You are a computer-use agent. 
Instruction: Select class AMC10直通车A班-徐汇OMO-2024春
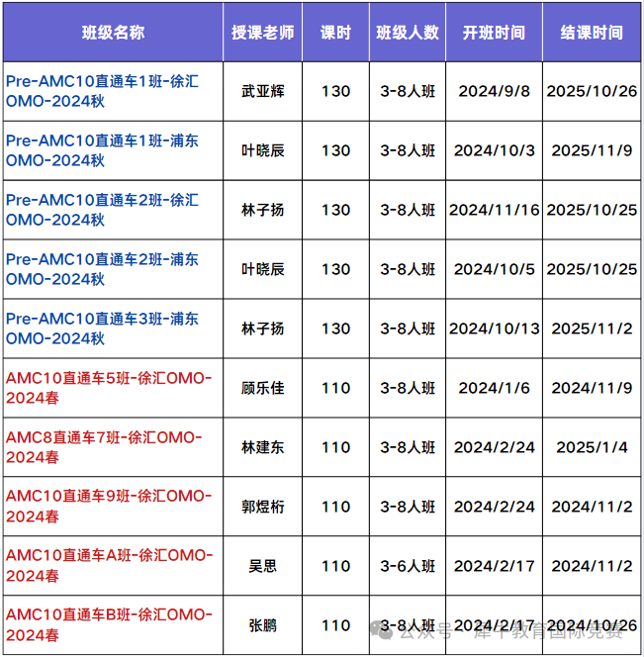point(110,566)
